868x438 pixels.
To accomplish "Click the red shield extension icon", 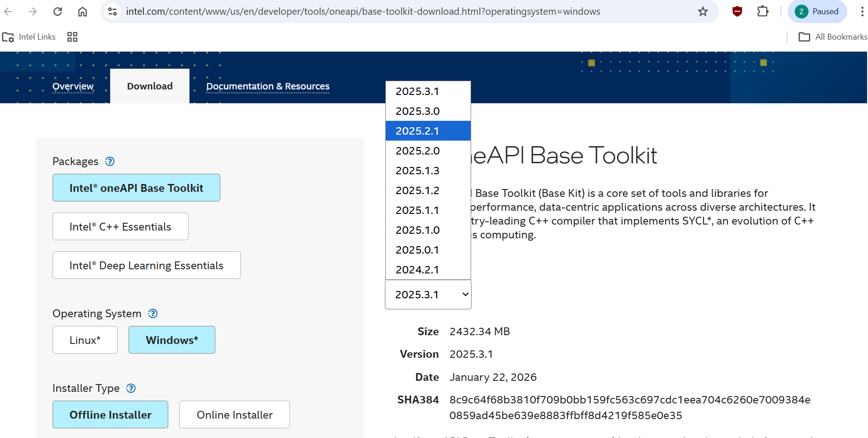I will (x=737, y=12).
